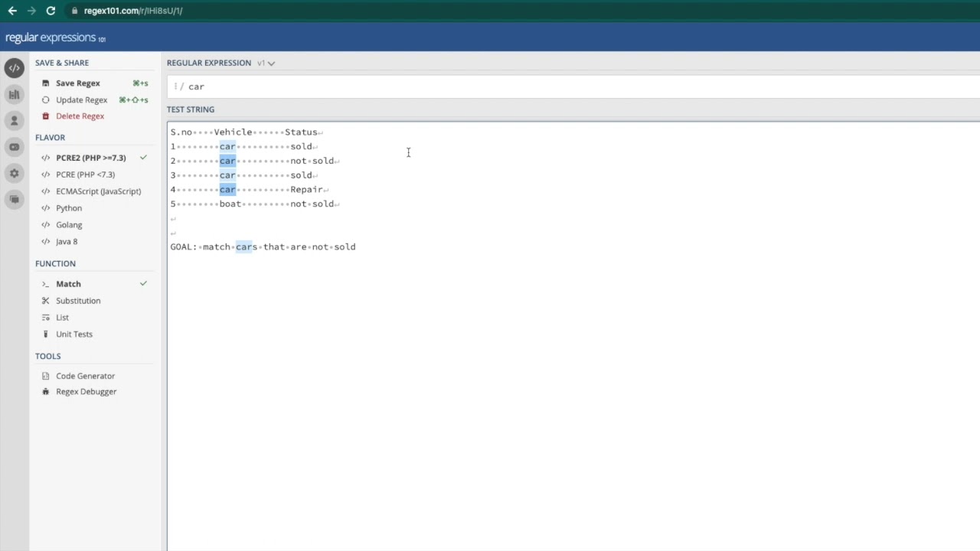Select the Python flavor
This screenshot has width=980, height=551.
point(69,208)
